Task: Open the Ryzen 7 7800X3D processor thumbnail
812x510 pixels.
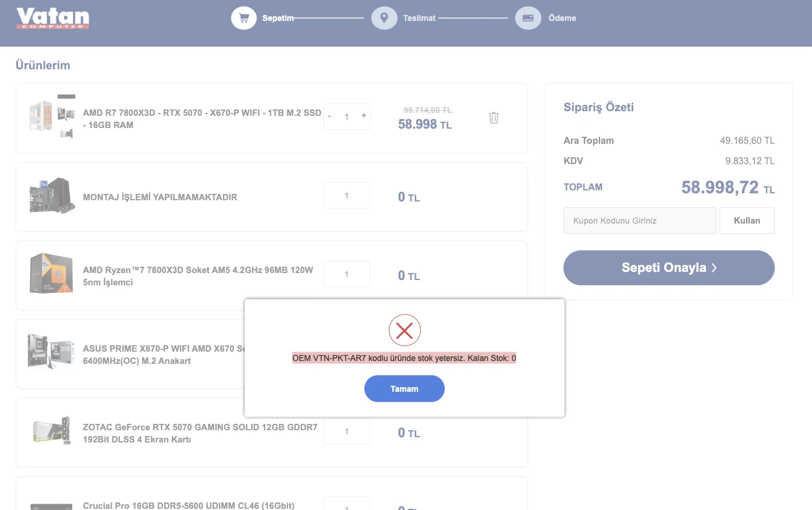Action: (51, 273)
